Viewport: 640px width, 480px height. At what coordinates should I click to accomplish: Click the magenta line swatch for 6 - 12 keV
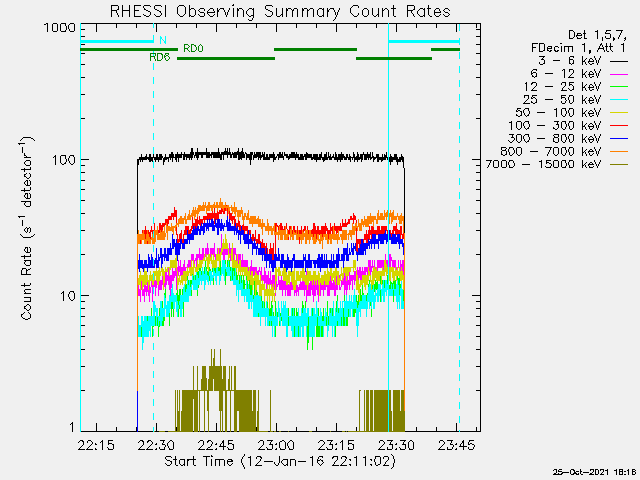click(x=619, y=74)
